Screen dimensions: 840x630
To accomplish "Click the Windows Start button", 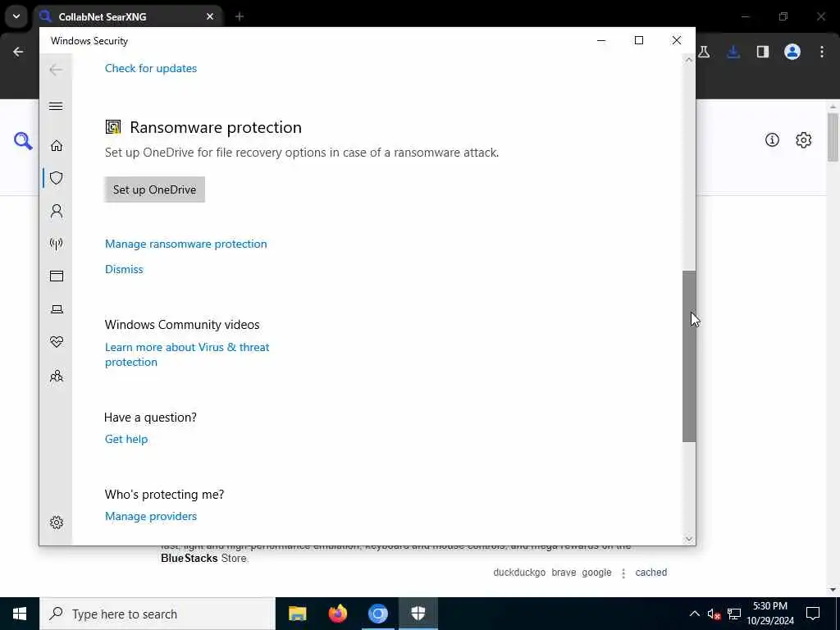I will click(20, 614).
